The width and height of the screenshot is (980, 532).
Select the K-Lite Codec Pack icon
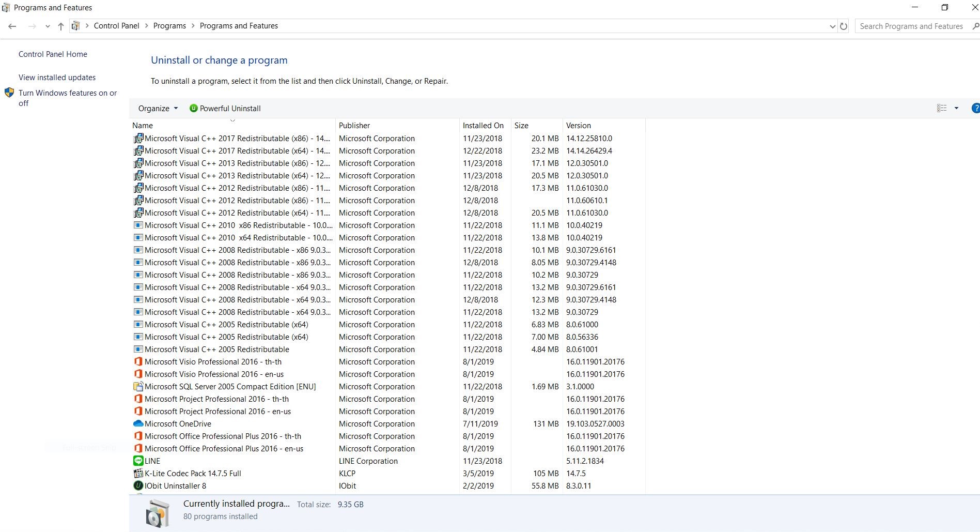[x=138, y=473]
